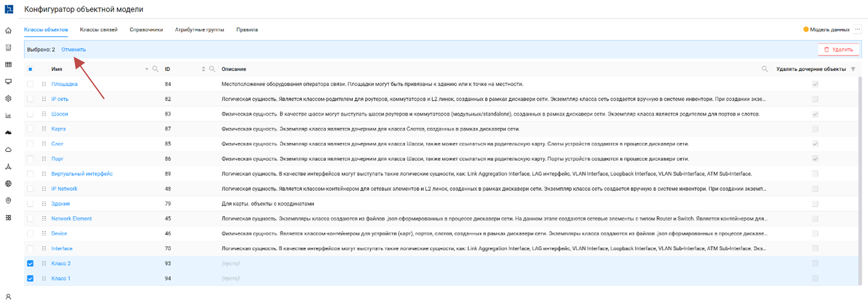Open filter for Удалять дочерние объекты column
The width and height of the screenshot is (868, 306).
[853, 69]
